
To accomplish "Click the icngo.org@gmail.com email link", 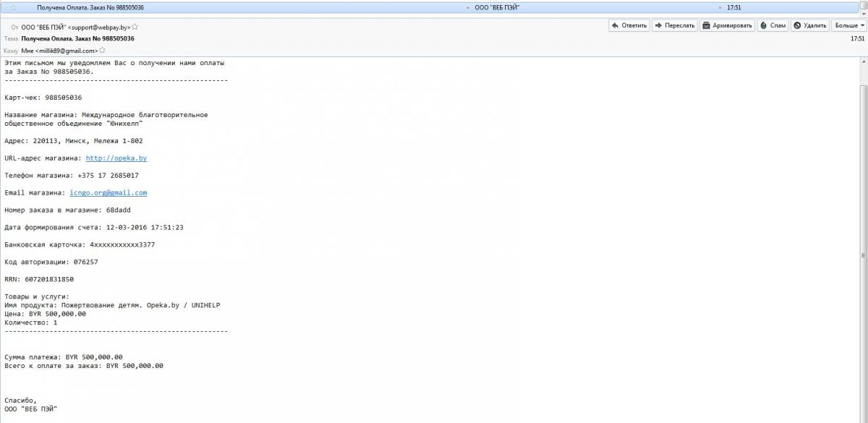I will tap(108, 193).
